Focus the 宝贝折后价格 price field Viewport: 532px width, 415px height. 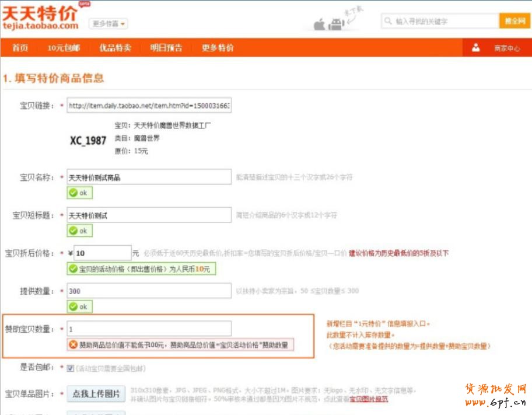[102, 253]
